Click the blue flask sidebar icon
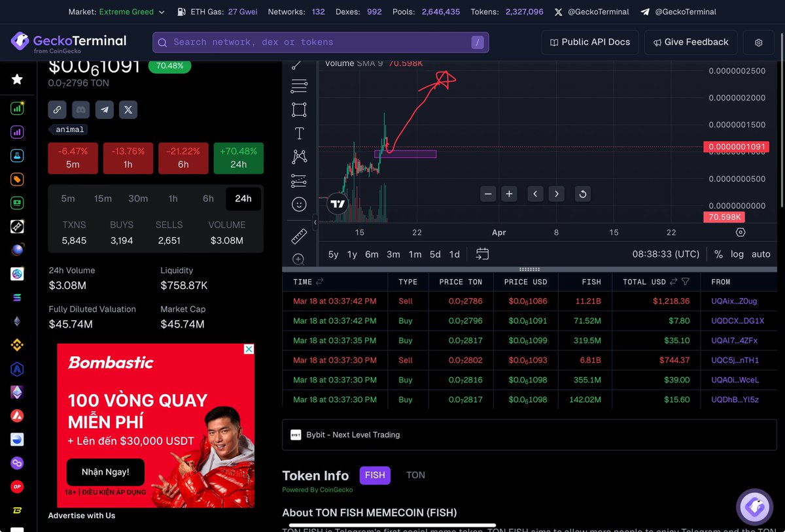Screen dimensions: 785x532 [17, 156]
